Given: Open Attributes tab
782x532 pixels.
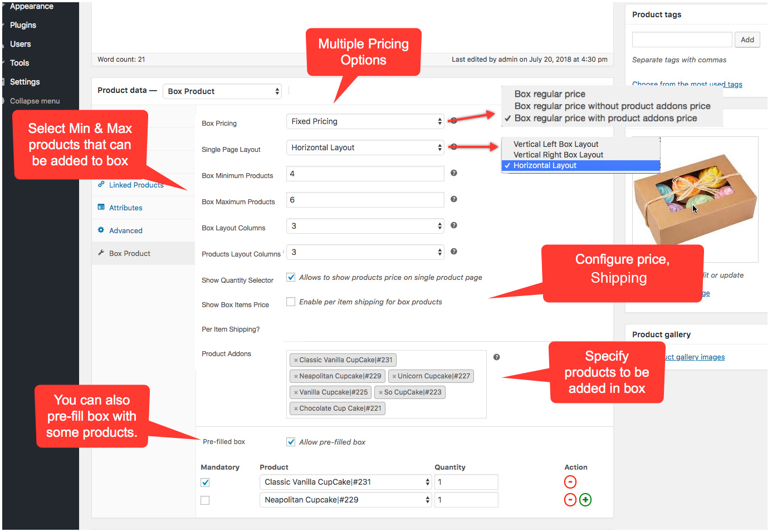Looking at the screenshot, I should point(126,208).
